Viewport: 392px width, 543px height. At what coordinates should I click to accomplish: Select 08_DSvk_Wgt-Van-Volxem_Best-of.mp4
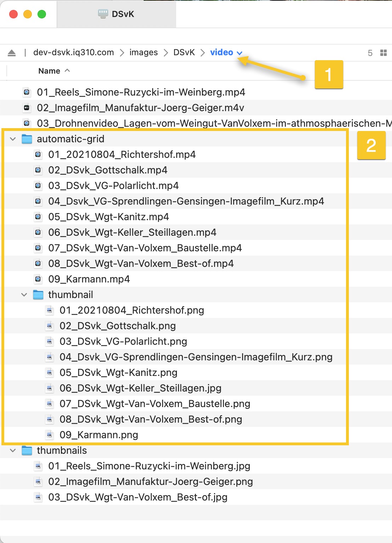141,264
